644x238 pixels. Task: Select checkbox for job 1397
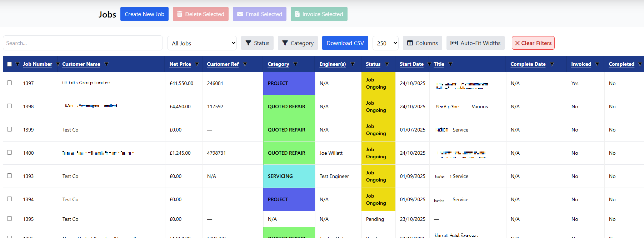(10, 83)
